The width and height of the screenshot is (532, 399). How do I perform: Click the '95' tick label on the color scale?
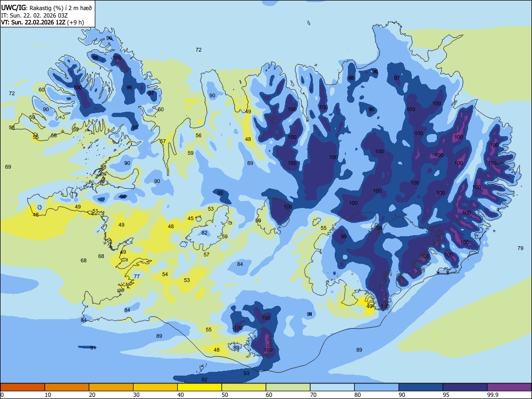(x=446, y=395)
